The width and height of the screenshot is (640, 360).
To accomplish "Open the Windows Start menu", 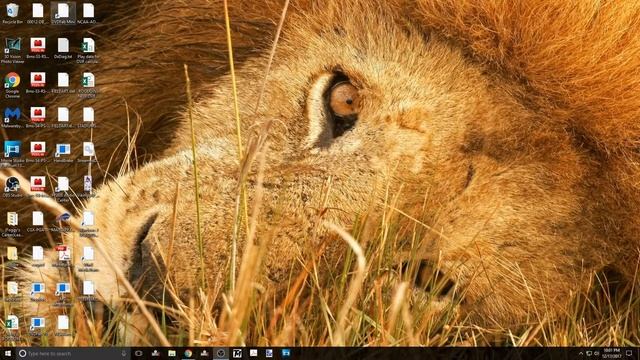I will coord(8,353).
